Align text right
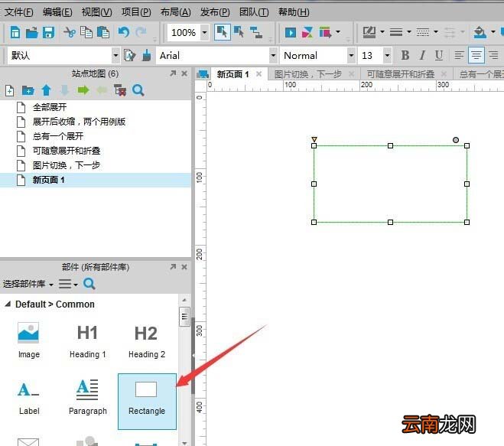This screenshot has height=446, width=504. click(493, 55)
